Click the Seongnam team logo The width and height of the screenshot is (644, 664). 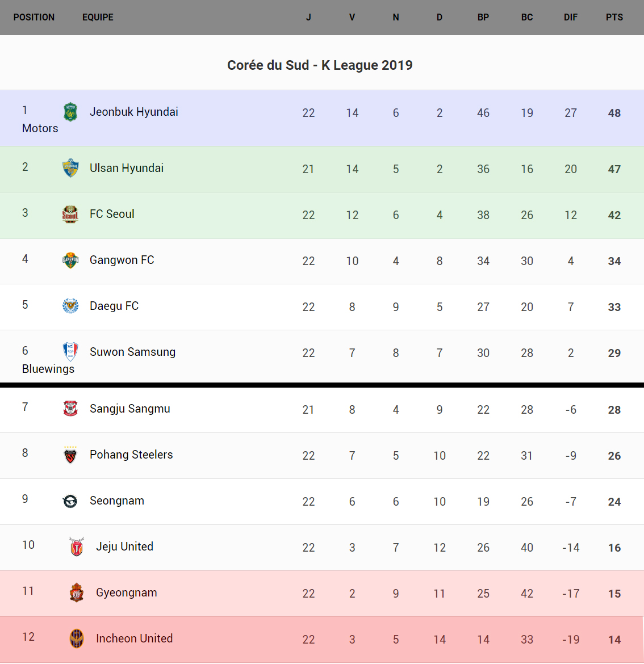point(70,501)
